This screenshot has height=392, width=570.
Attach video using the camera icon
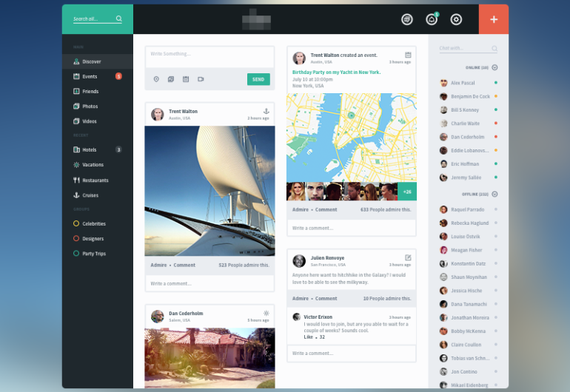pos(201,79)
